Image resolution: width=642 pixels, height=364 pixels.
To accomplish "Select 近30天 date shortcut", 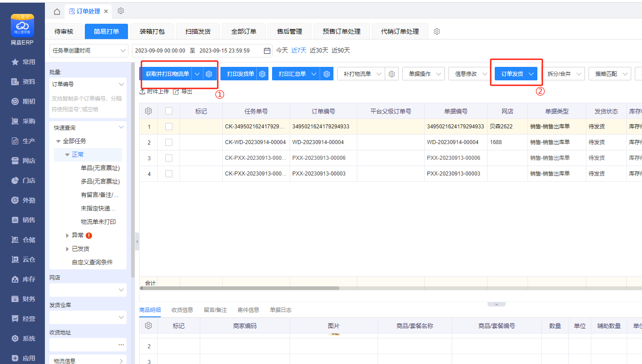I will (x=319, y=50).
